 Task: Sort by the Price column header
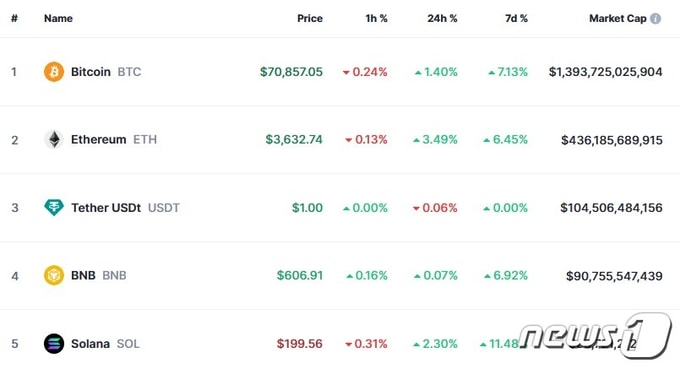click(310, 19)
